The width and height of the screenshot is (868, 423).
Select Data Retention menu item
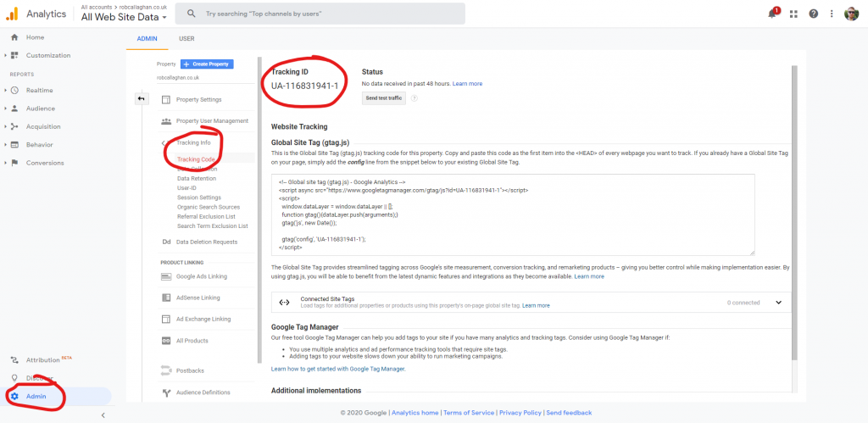tap(197, 178)
